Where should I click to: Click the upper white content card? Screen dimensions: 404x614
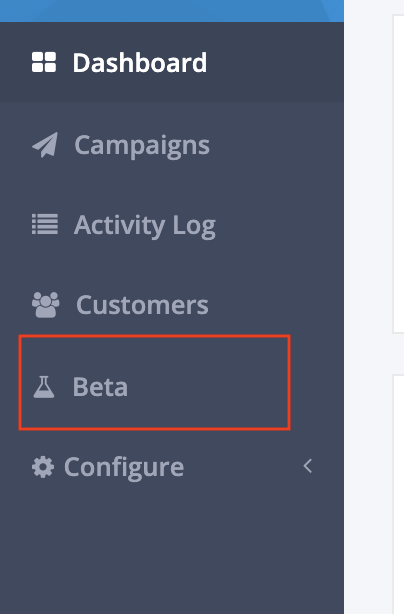tap(399, 174)
